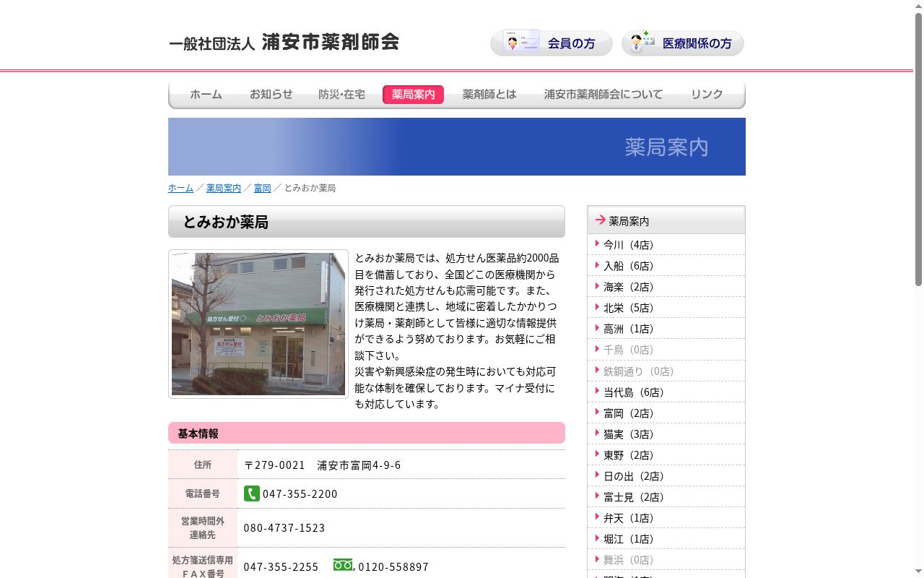Click the member card icon in 会員の方 button
Viewport: 924px width, 578px height.
(521, 42)
